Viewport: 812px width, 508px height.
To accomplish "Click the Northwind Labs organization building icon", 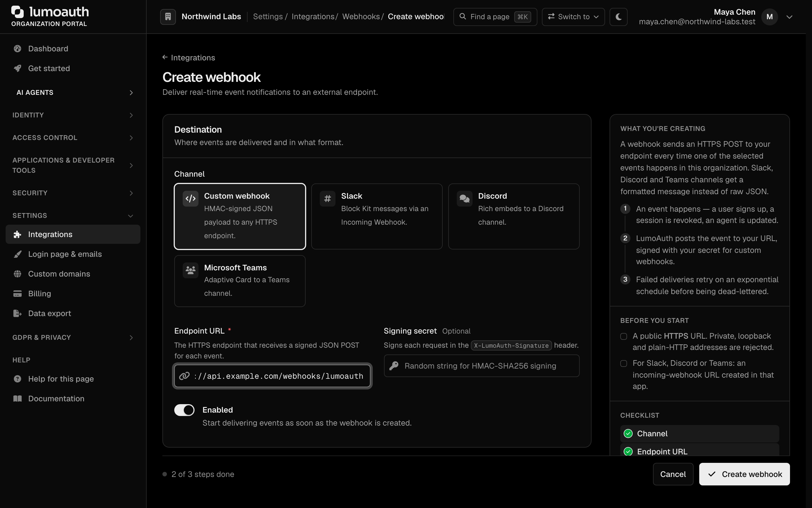I will click(x=168, y=16).
